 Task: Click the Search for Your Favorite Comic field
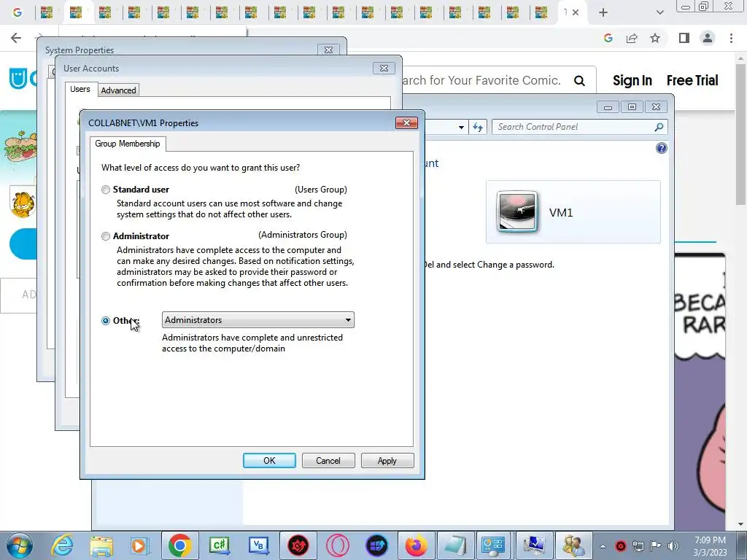[x=481, y=80]
